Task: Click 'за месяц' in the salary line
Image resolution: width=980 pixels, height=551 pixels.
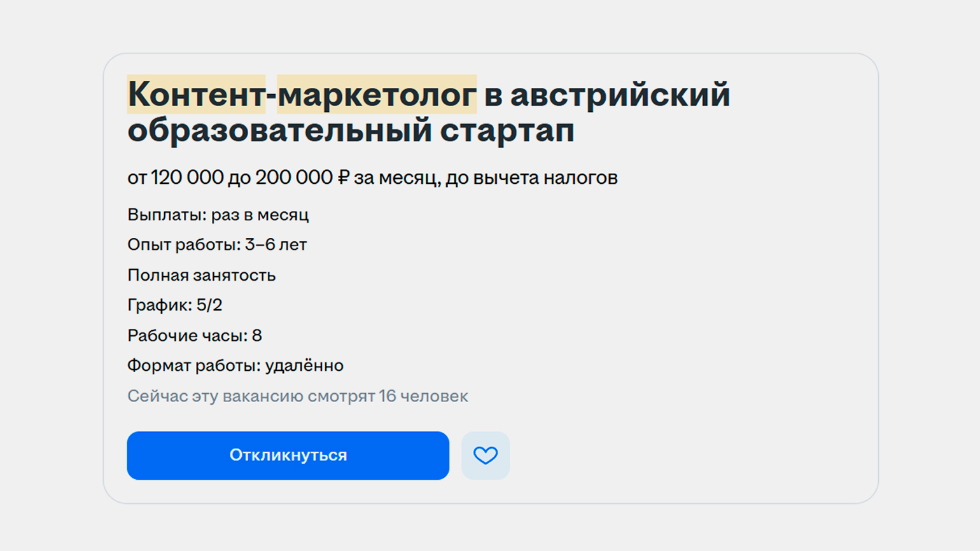Action: pos(395,178)
